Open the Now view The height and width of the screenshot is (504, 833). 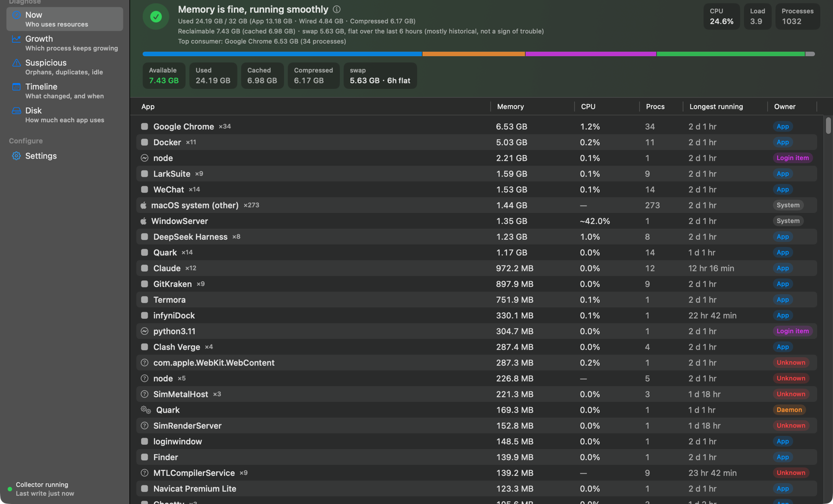point(65,19)
